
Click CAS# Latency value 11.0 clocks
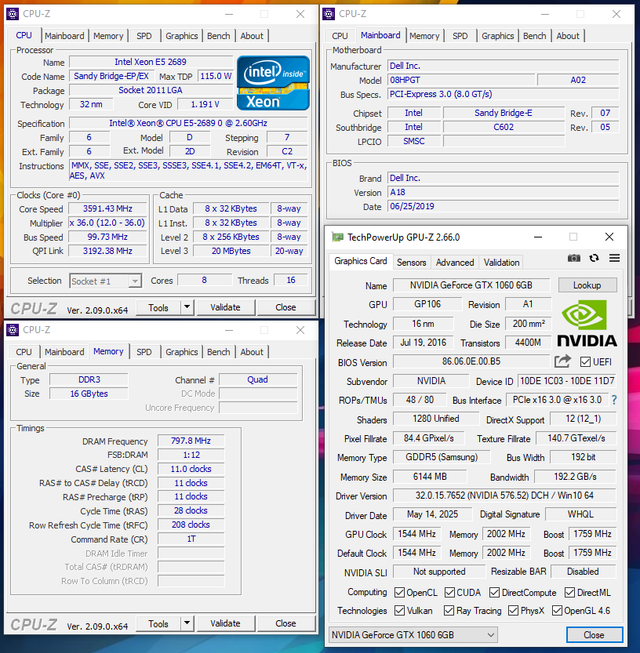click(191, 469)
